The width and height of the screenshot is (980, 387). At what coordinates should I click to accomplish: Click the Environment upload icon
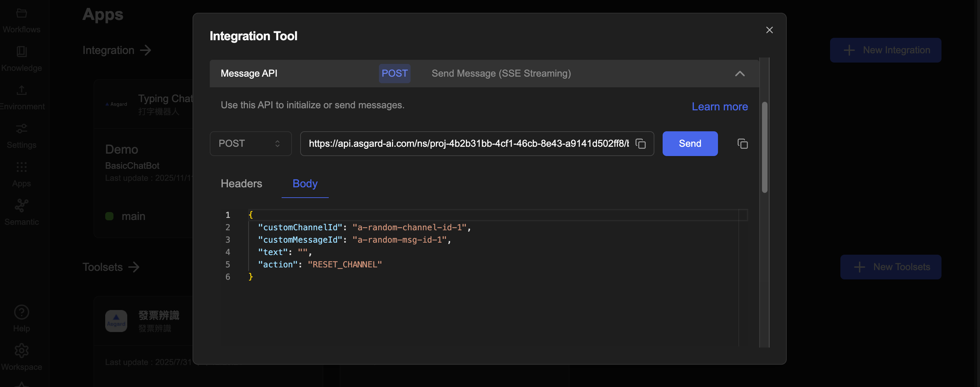pos(21,90)
